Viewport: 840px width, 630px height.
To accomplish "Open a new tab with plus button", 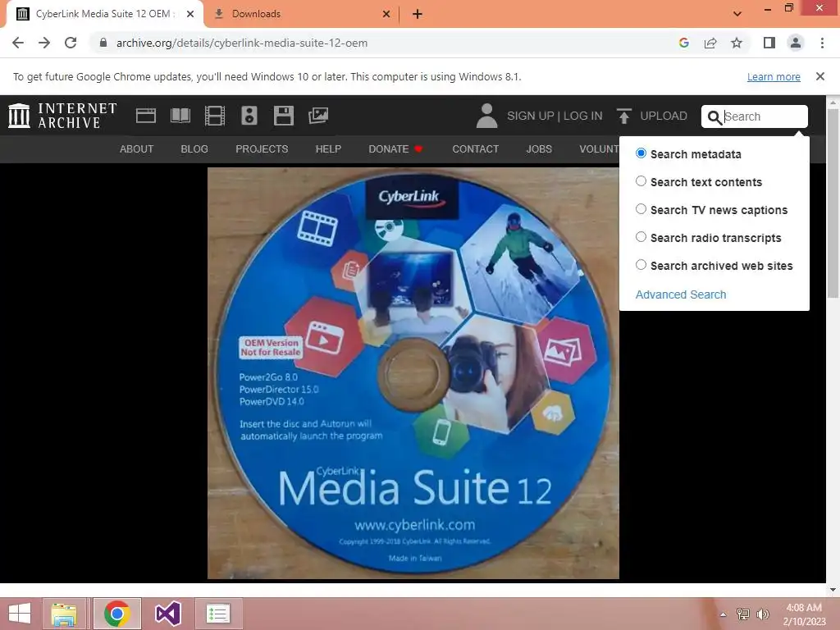I will 418,14.
